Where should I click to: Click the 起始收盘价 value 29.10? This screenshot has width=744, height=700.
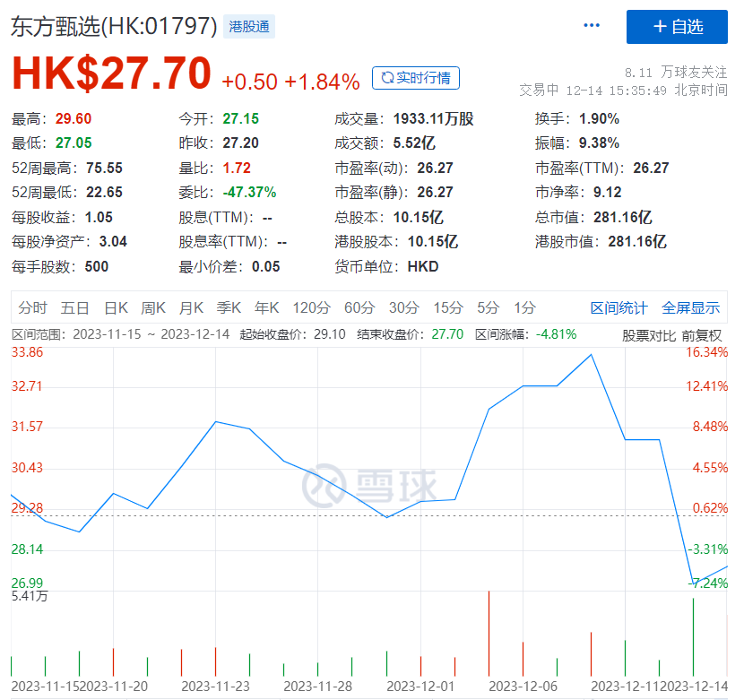(330, 334)
